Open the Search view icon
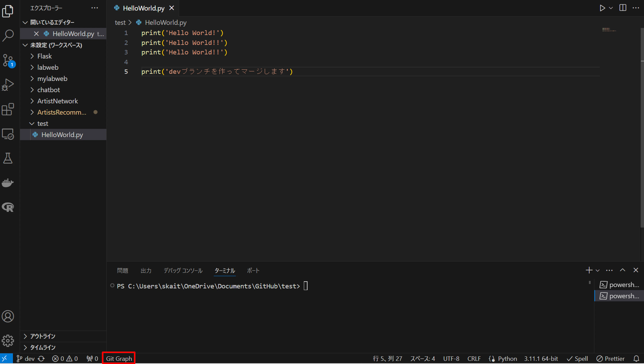The width and height of the screenshot is (644, 364). (x=8, y=36)
